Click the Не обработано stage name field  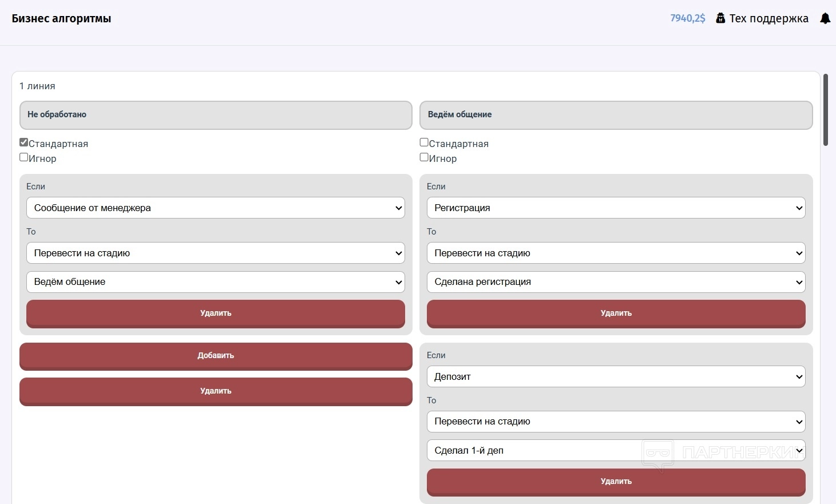tap(216, 115)
